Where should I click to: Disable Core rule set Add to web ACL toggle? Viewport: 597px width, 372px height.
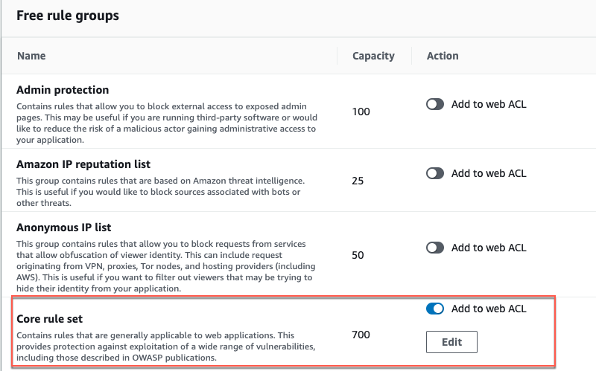[x=435, y=309]
